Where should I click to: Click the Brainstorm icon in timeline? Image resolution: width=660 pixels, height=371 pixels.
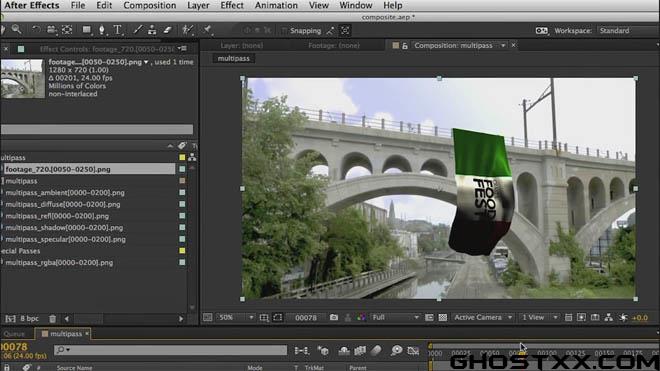[397, 350]
